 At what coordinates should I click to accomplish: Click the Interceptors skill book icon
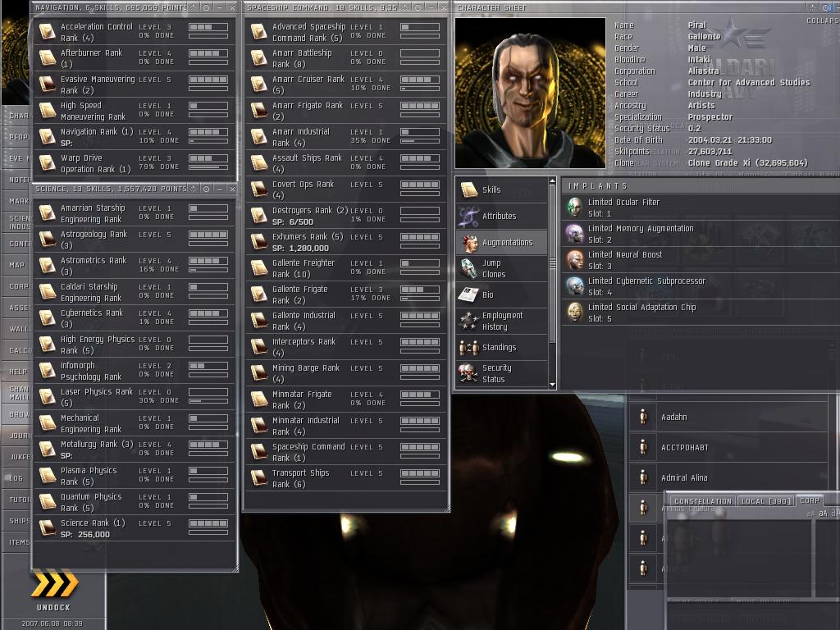tap(259, 347)
